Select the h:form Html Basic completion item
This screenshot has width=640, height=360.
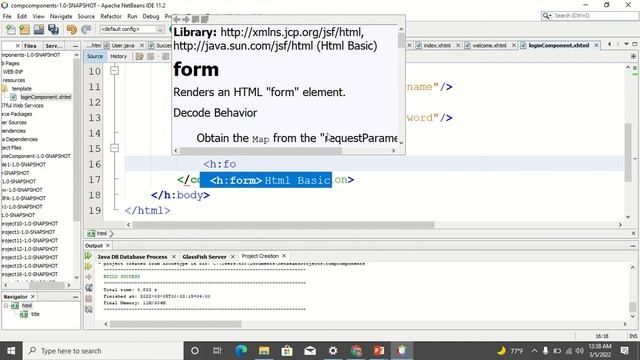click(x=266, y=180)
